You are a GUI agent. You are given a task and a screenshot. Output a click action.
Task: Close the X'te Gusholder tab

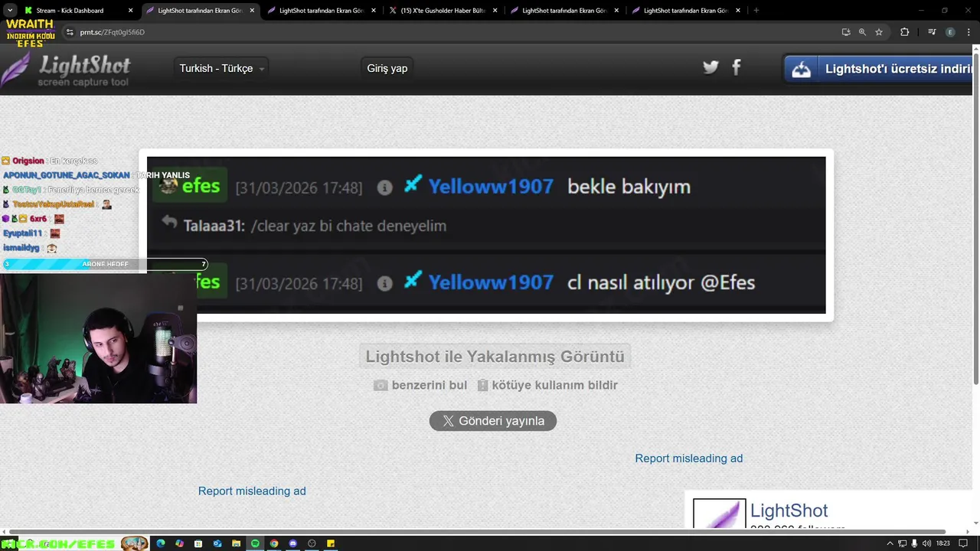point(495,11)
